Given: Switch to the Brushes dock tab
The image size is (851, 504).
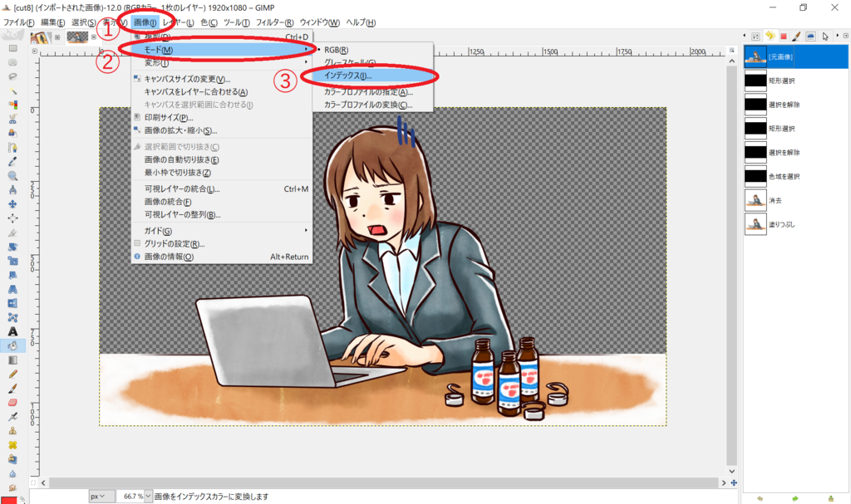Looking at the screenshot, I should tap(796, 36).
